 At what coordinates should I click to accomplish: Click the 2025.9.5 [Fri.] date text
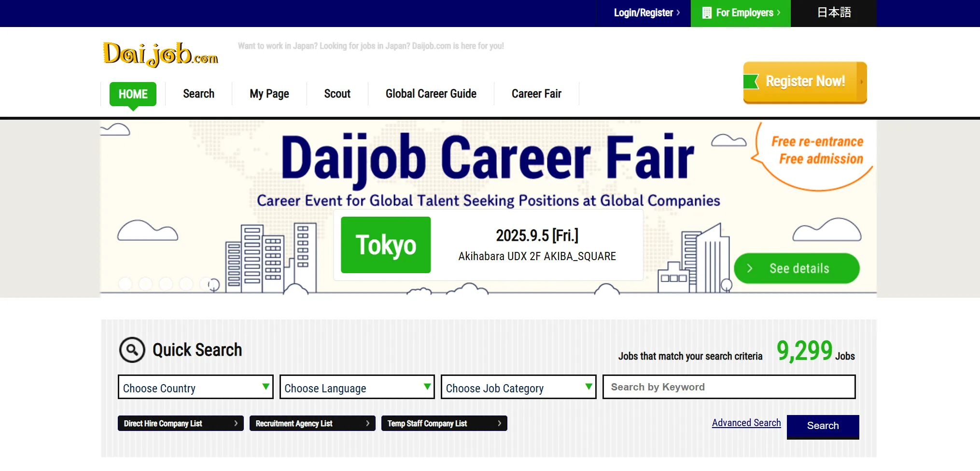[537, 235]
